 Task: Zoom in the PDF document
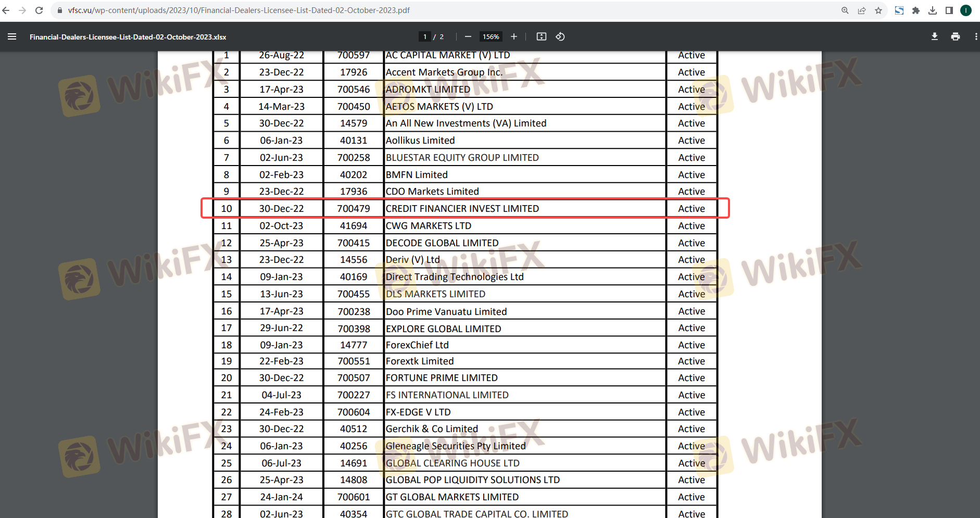point(514,36)
